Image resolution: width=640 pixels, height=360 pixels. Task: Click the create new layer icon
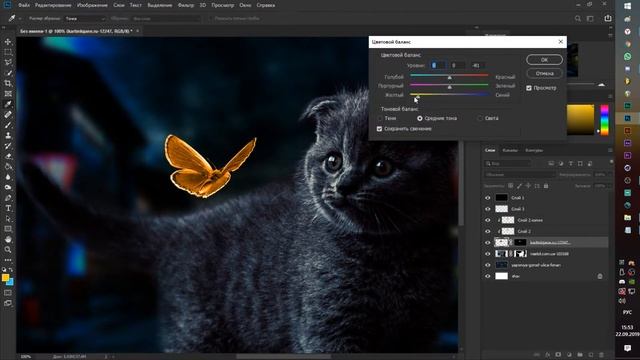[x=591, y=355]
